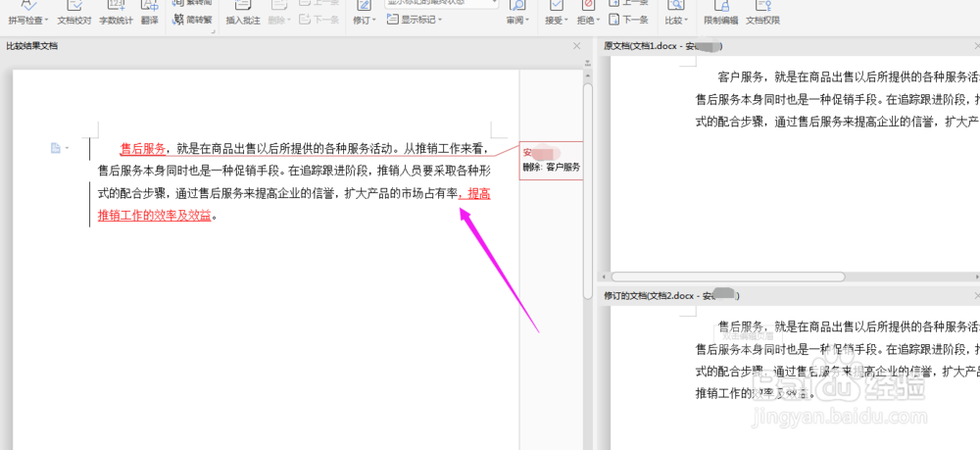Open the 显示标记 show markup menu
Viewport: 980px width, 450px height.
point(415,20)
